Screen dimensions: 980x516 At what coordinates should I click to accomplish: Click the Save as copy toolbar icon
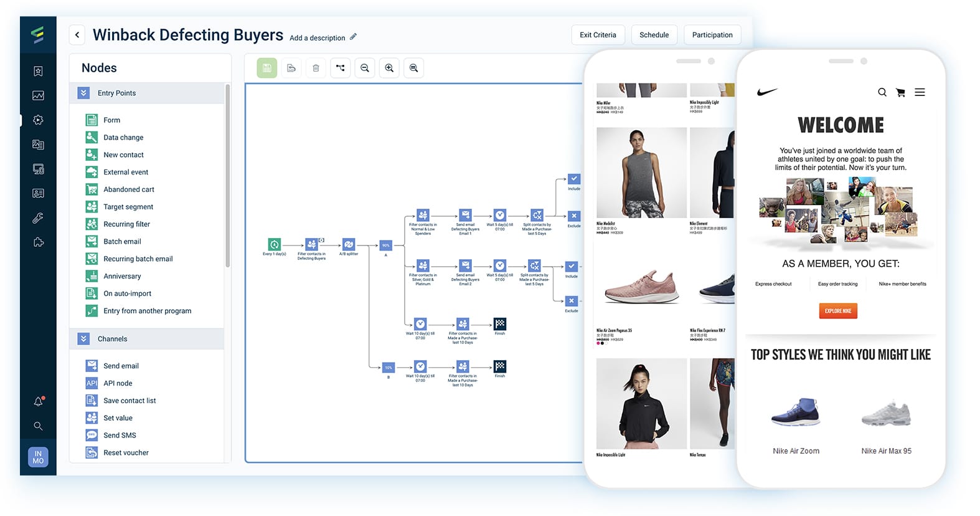[291, 68]
